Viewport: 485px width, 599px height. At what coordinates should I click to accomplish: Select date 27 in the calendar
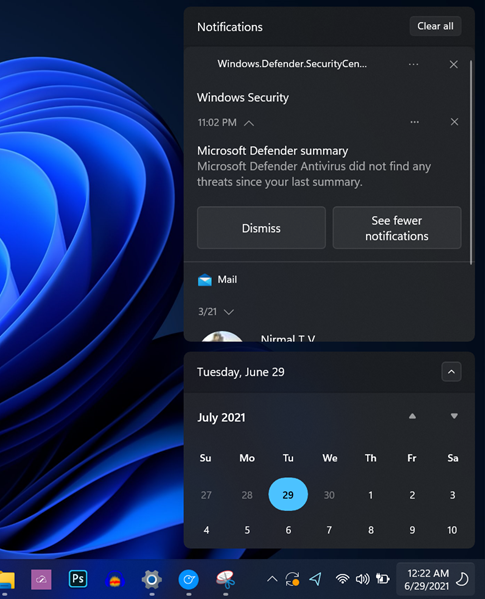click(206, 495)
